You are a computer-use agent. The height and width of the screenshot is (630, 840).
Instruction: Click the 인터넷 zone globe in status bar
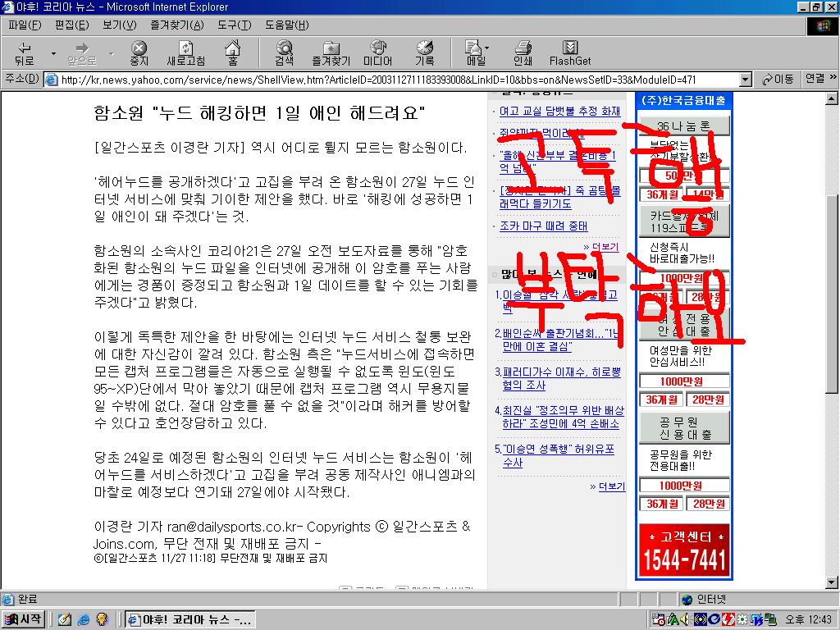point(687,600)
